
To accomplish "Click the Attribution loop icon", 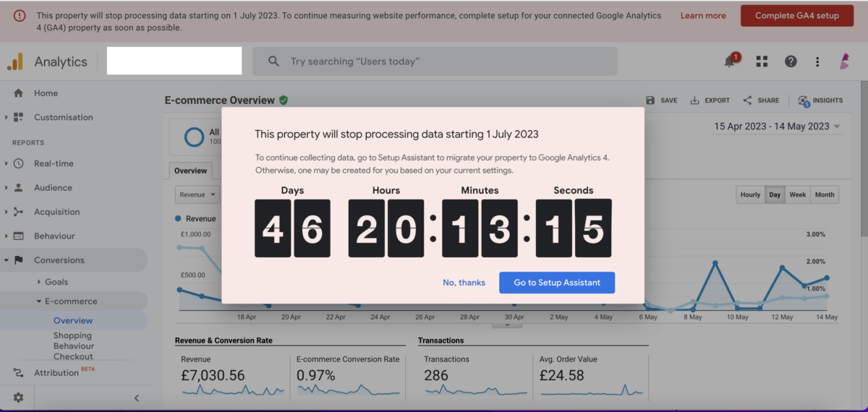I will point(18,373).
